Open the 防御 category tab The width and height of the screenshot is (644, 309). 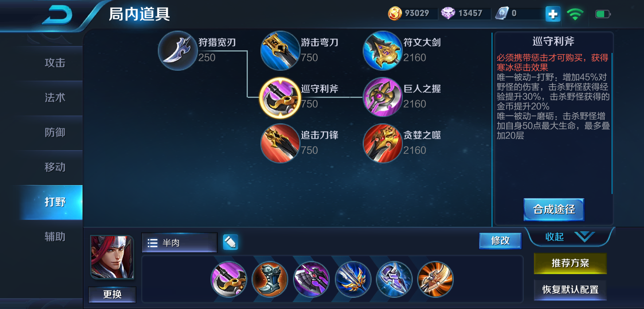pyautogui.click(x=55, y=132)
